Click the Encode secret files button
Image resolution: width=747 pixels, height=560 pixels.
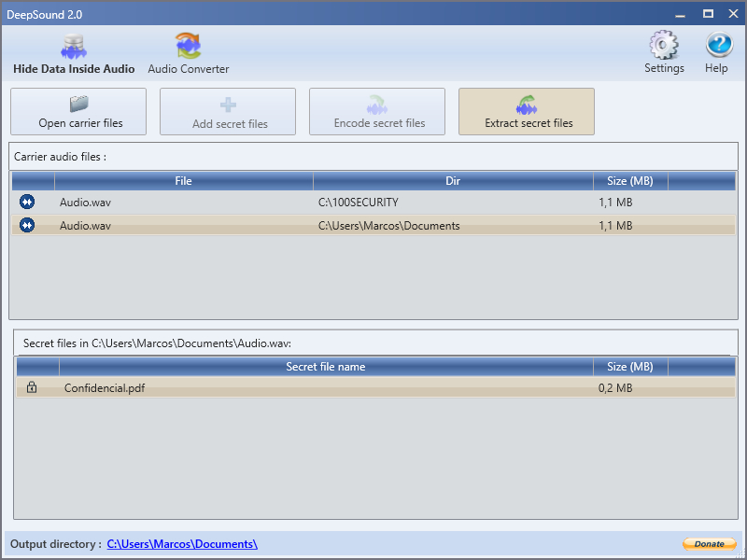pos(379,112)
